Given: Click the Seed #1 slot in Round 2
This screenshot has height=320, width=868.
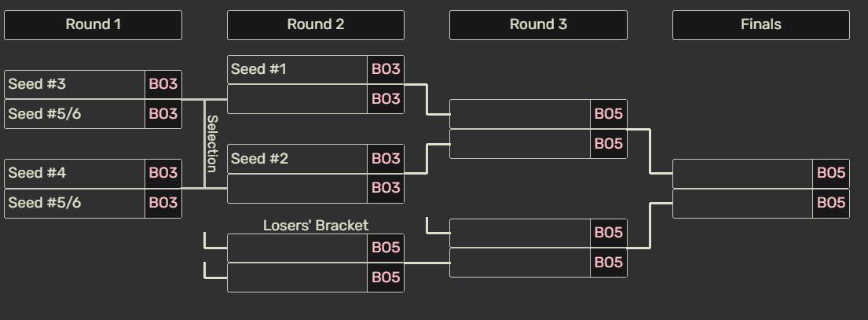Looking at the screenshot, I should click(297, 69).
